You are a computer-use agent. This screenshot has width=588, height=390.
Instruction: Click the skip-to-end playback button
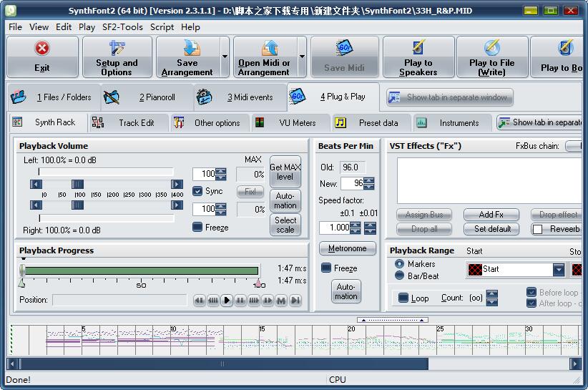click(295, 301)
